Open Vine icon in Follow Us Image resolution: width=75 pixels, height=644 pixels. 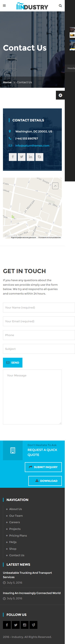click(33, 625)
